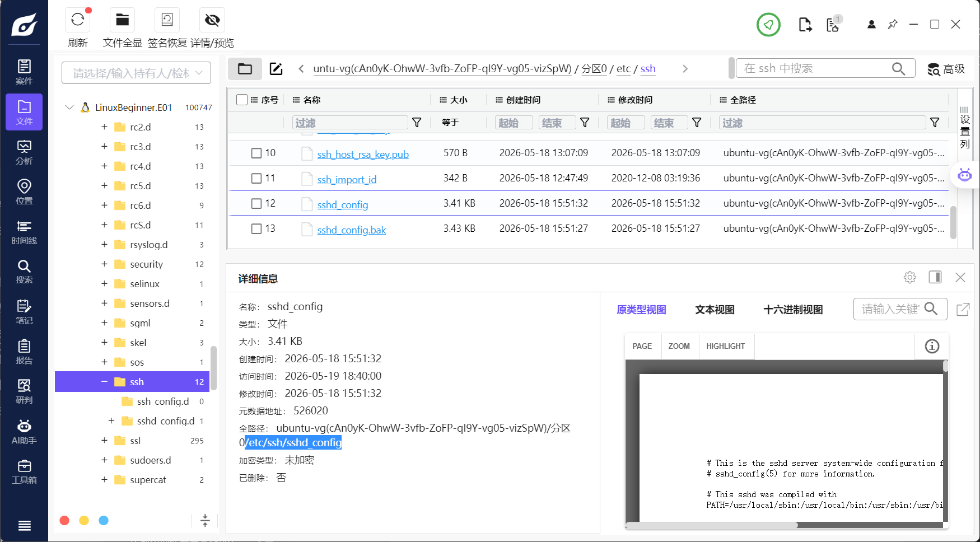Open detail panel settings gear
Viewport: 980px width, 542px height.
point(910,277)
